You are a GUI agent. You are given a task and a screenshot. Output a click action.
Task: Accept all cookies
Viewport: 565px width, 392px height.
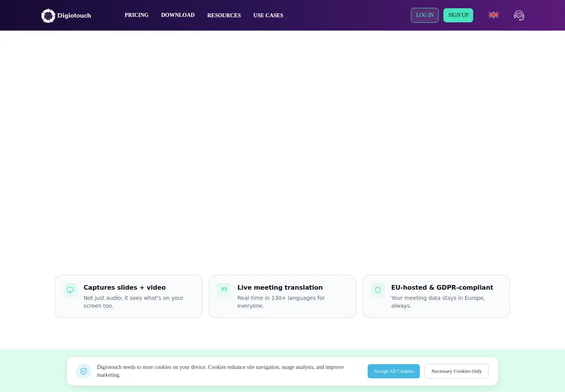tap(394, 371)
